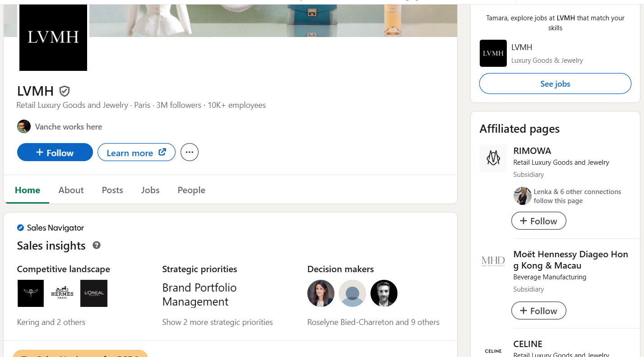Follow the LVMH page
The image size is (644, 357).
coord(55,153)
